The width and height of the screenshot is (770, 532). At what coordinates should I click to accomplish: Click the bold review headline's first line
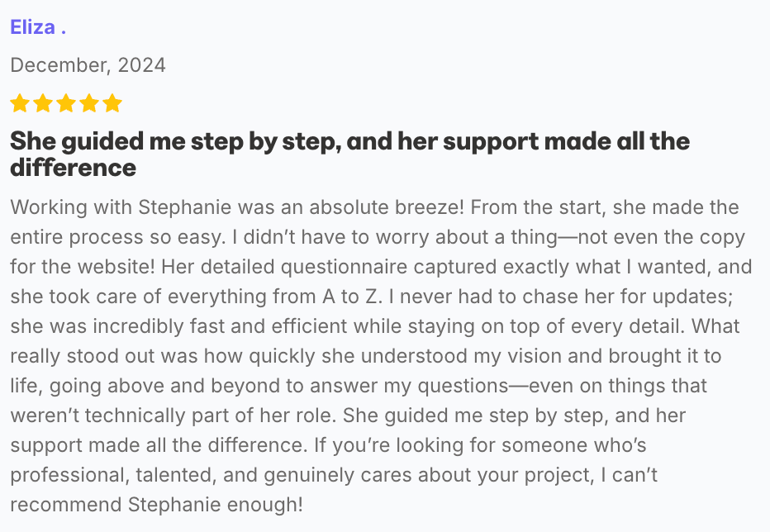pos(349,141)
